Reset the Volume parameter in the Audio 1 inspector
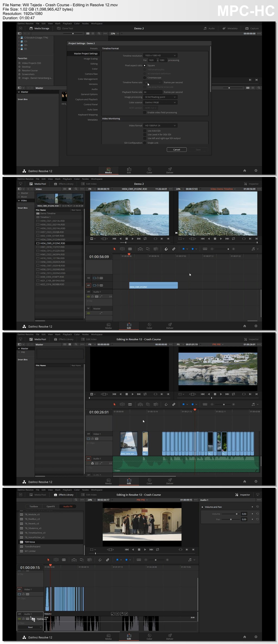The height and width of the screenshot is (644, 278). [257, 514]
